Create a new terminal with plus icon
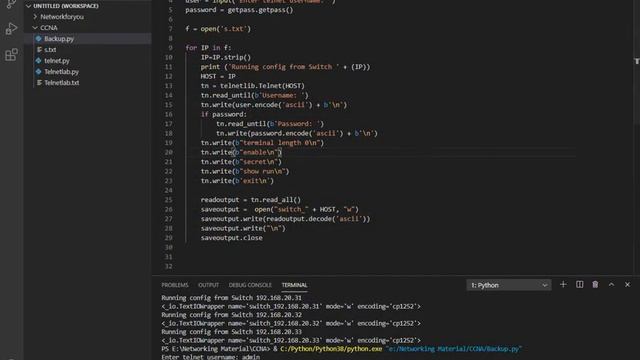The width and height of the screenshot is (640, 360). coord(563,285)
